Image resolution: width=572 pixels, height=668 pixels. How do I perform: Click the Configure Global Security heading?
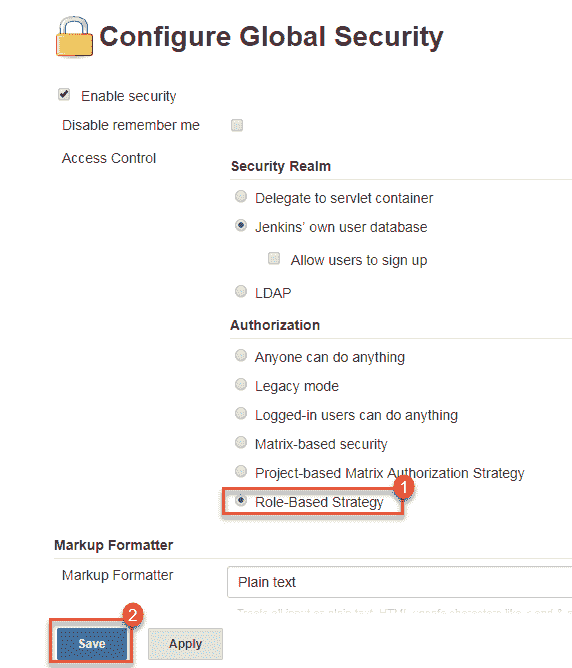[x=271, y=37]
